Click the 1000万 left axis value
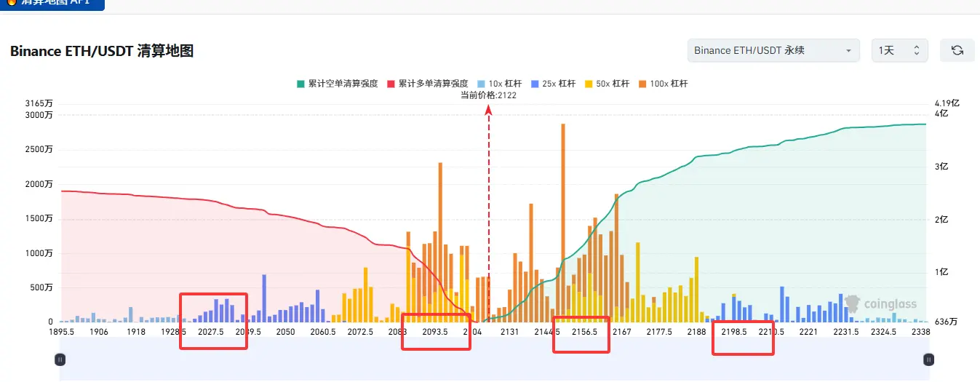980x382 pixels. click(x=39, y=253)
